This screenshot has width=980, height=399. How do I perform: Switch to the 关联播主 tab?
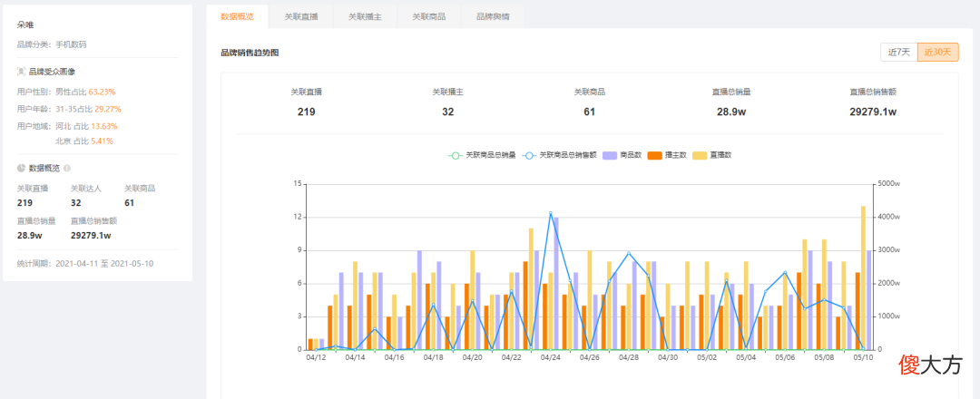(365, 17)
